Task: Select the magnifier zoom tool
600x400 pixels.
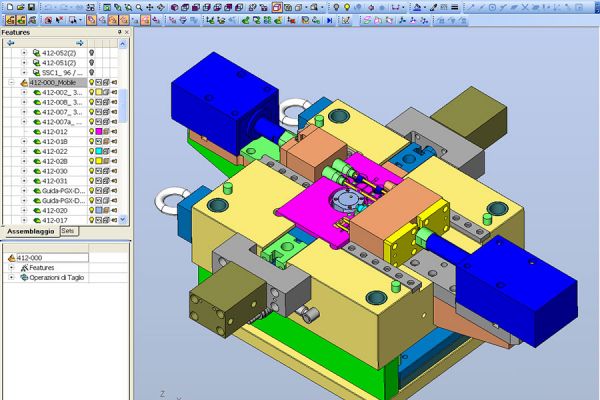Action: (x=137, y=6)
